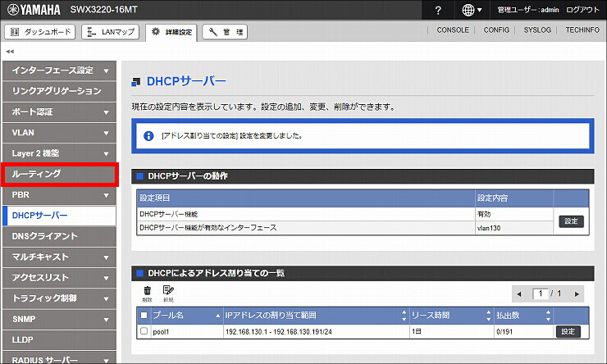Open LLDP menu item
The width and height of the screenshot is (607, 364).
coord(59,340)
